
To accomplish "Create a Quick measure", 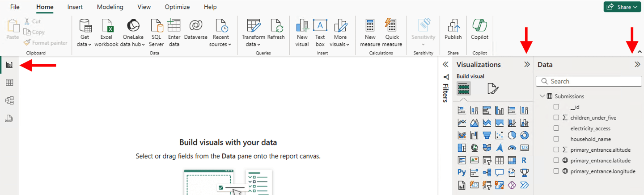I will tap(392, 33).
